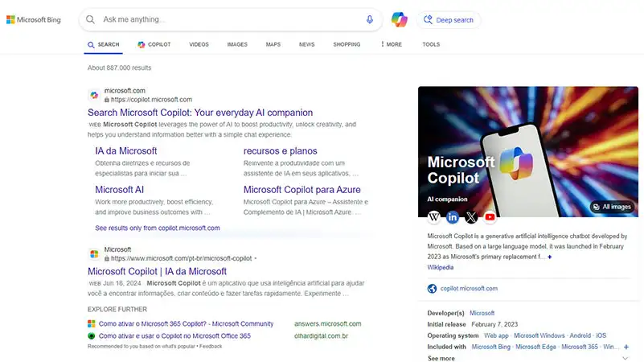Open the YouTube icon in knowledge panel
Screen dimensions: 644x362
[490, 216]
